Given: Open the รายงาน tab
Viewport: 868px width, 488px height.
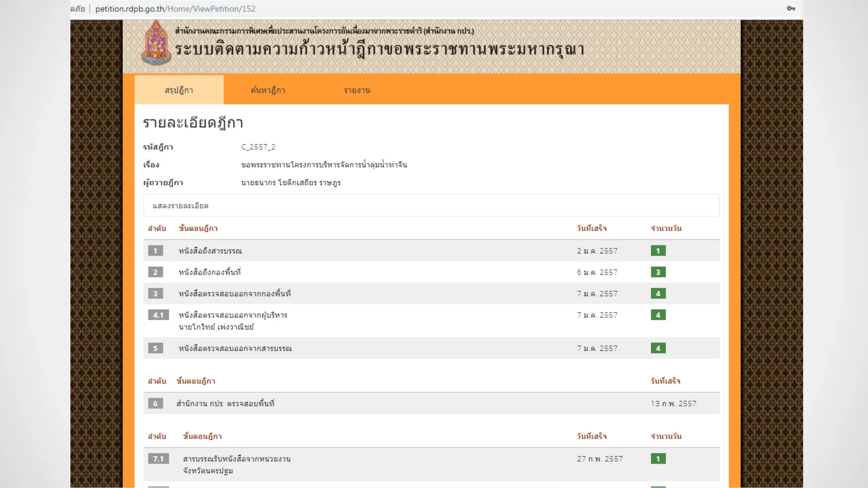Looking at the screenshot, I should pyautogui.click(x=357, y=90).
